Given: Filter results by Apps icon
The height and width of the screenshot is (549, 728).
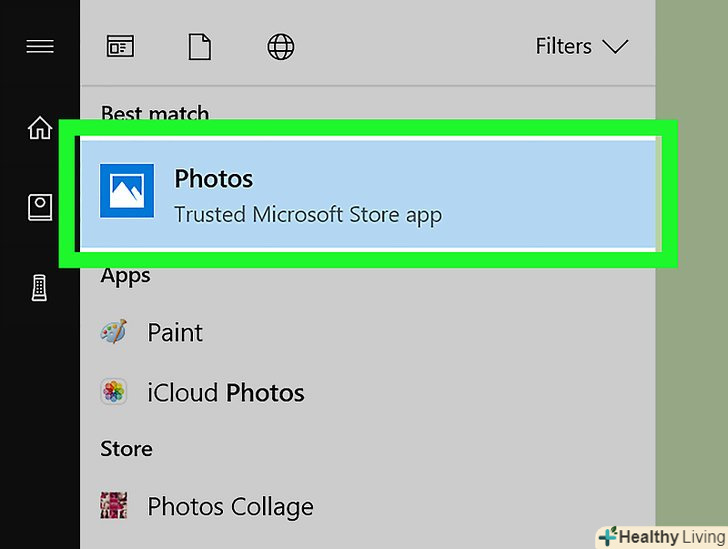Looking at the screenshot, I should click(x=120, y=47).
